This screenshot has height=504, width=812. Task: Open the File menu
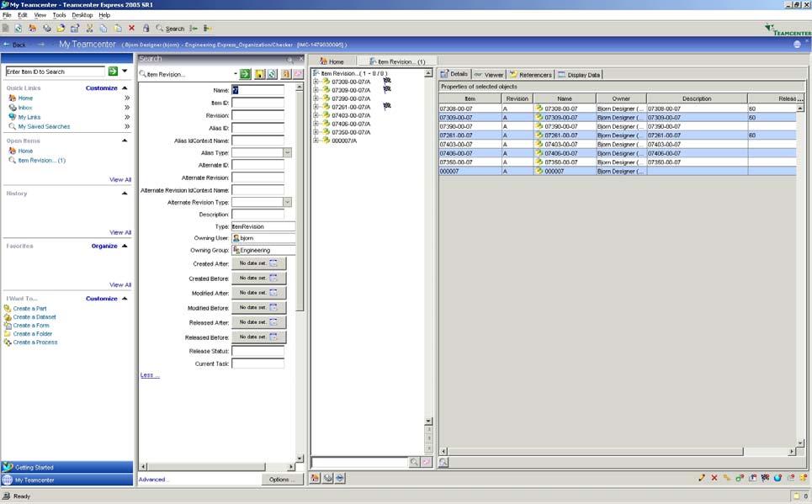(x=7, y=15)
